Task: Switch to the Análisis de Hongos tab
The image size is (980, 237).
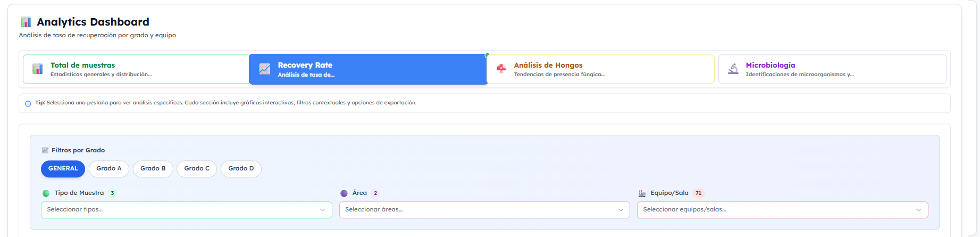Action: (600, 69)
